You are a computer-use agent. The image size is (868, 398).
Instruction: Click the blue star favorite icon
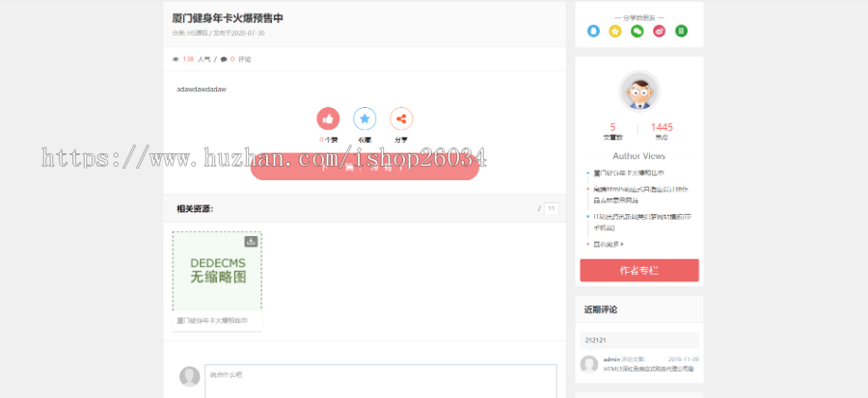tap(365, 119)
